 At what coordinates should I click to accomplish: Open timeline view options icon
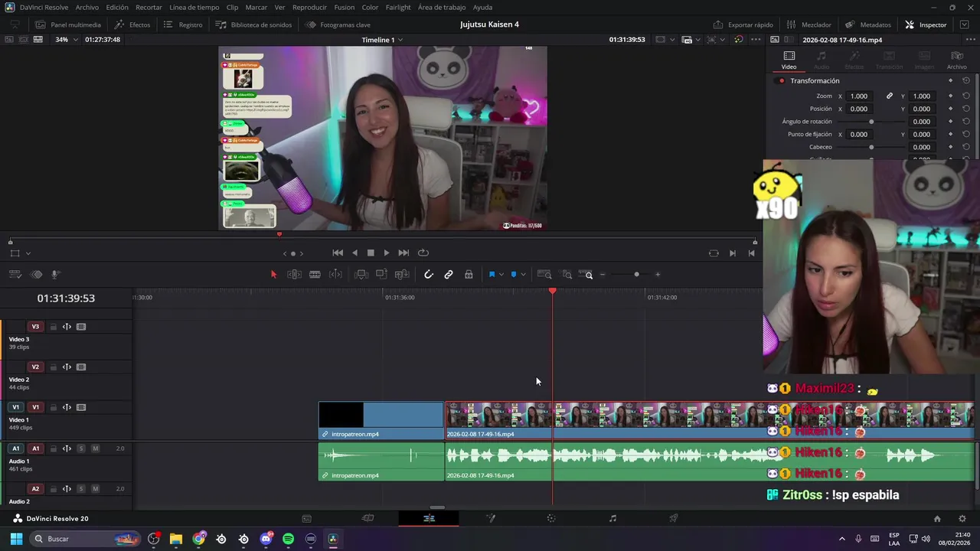pos(15,275)
